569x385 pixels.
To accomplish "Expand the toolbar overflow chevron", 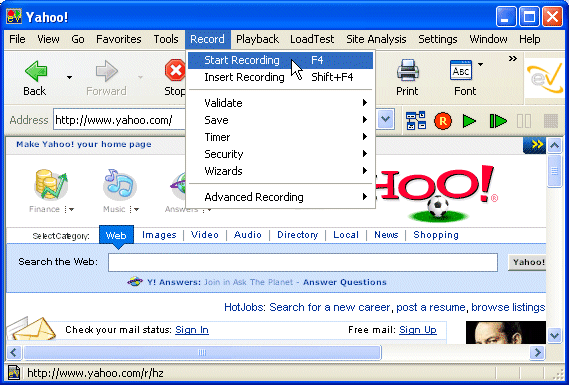I will (512, 58).
